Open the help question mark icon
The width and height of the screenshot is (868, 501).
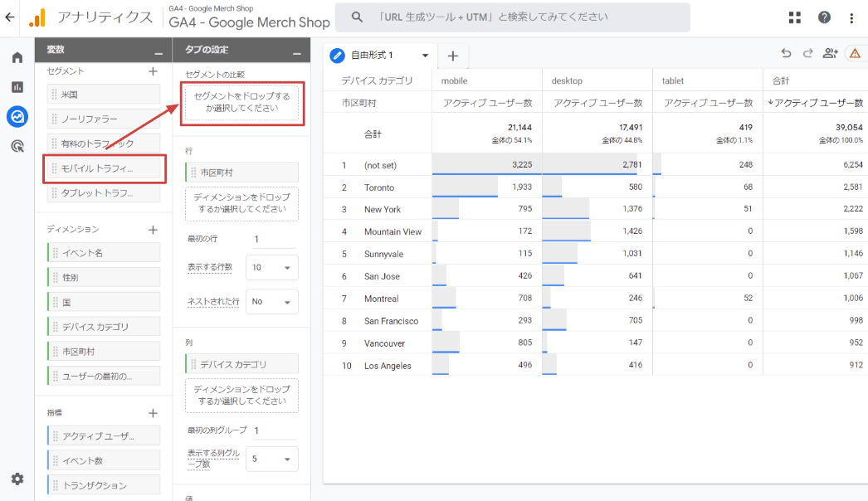pyautogui.click(x=824, y=17)
